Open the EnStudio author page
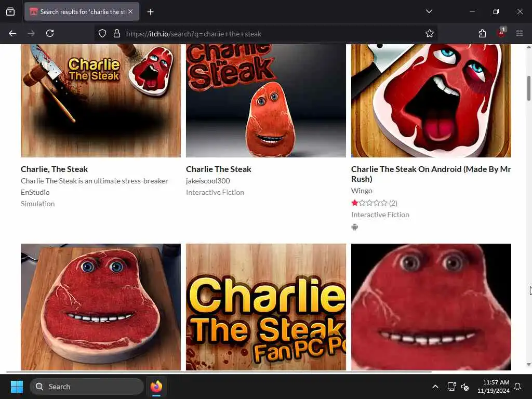Image resolution: width=532 pixels, height=399 pixels. coord(35,192)
